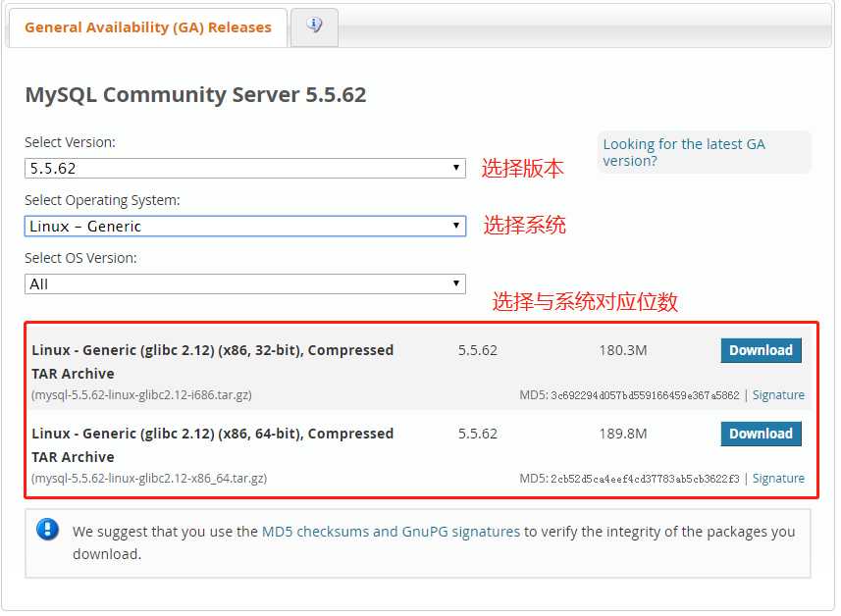Open the Select Version dropdown showing 5.5.62
841x616 pixels.
pyautogui.click(x=245, y=169)
